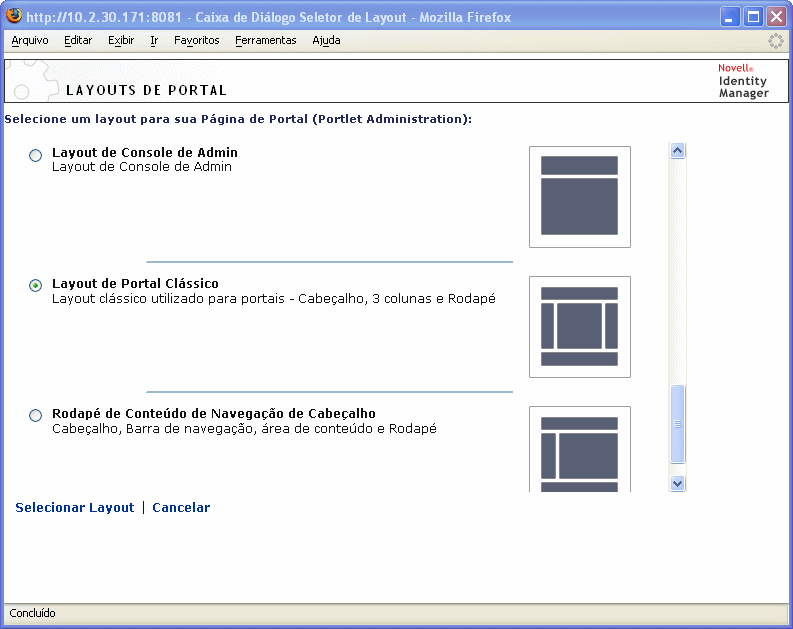Click the 'LAYOUTS DE PORTAL' heading

pos(146,91)
